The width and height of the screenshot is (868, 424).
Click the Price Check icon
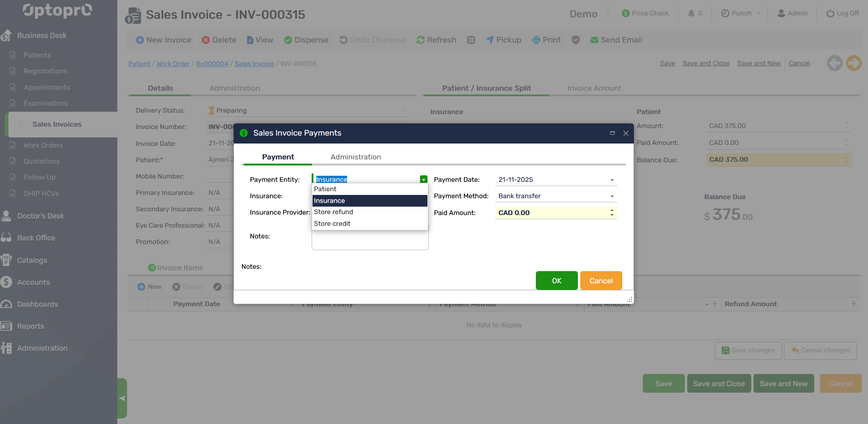[626, 14]
